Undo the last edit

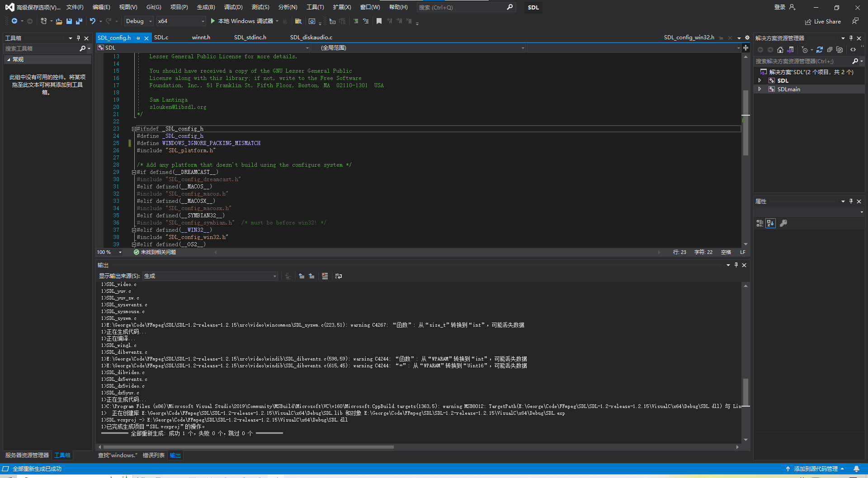[93, 21]
